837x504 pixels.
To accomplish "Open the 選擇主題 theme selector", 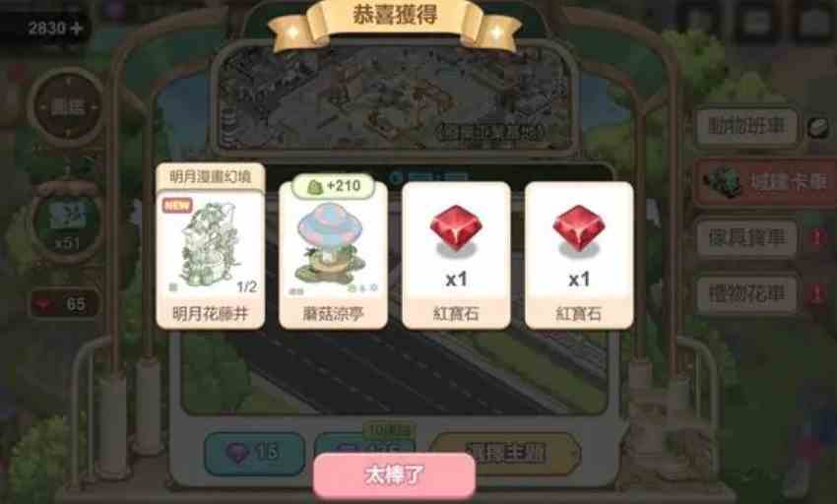I will (x=504, y=453).
